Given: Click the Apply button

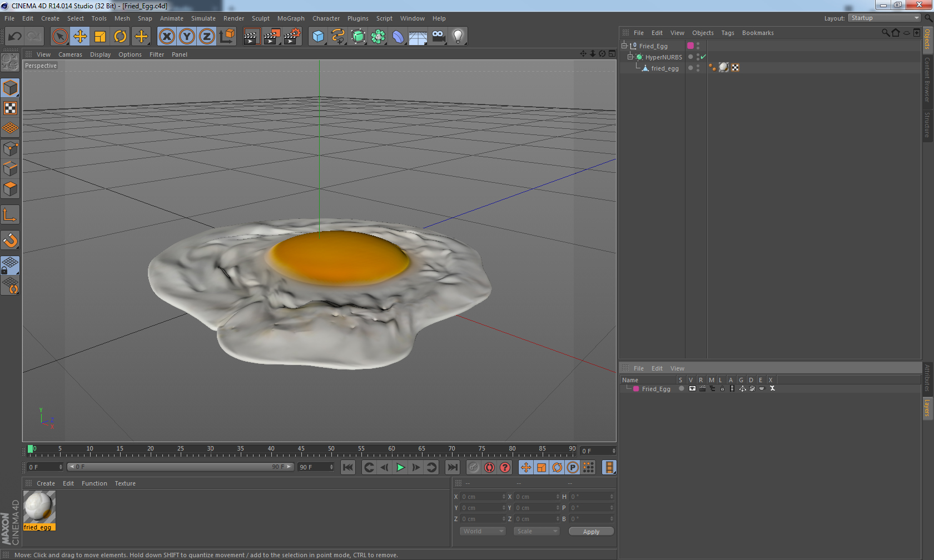Looking at the screenshot, I should click(x=591, y=531).
